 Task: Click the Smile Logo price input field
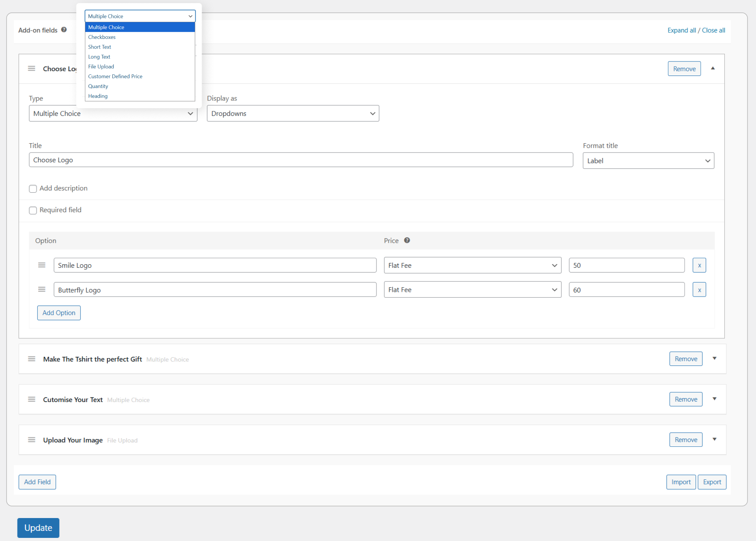pos(626,265)
